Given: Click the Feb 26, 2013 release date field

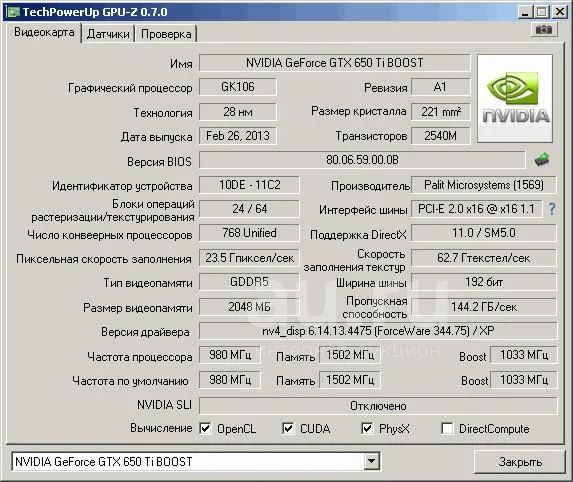Looking at the screenshot, I should [x=238, y=136].
